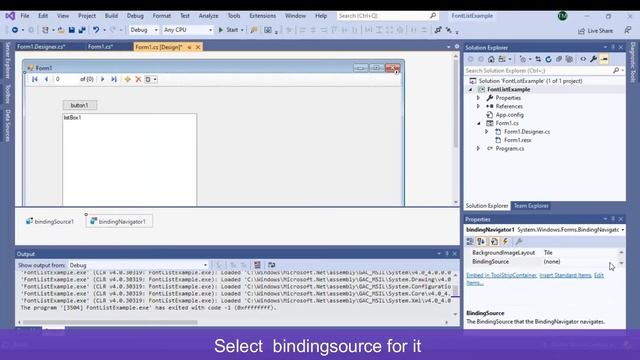The width and height of the screenshot is (640, 360).
Task: Toggle Word Wrap in the Output toolbar
Action: (271, 265)
